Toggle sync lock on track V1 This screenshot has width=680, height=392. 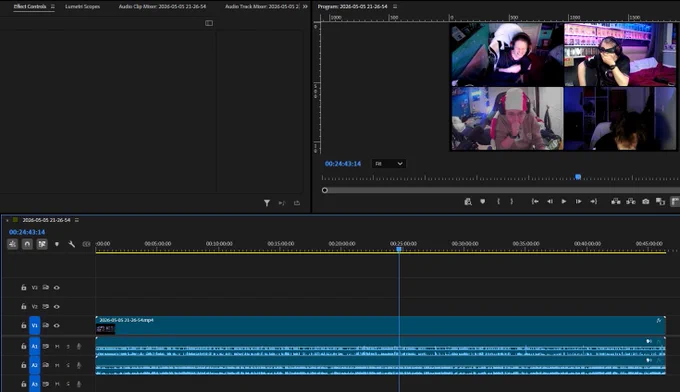(46, 325)
